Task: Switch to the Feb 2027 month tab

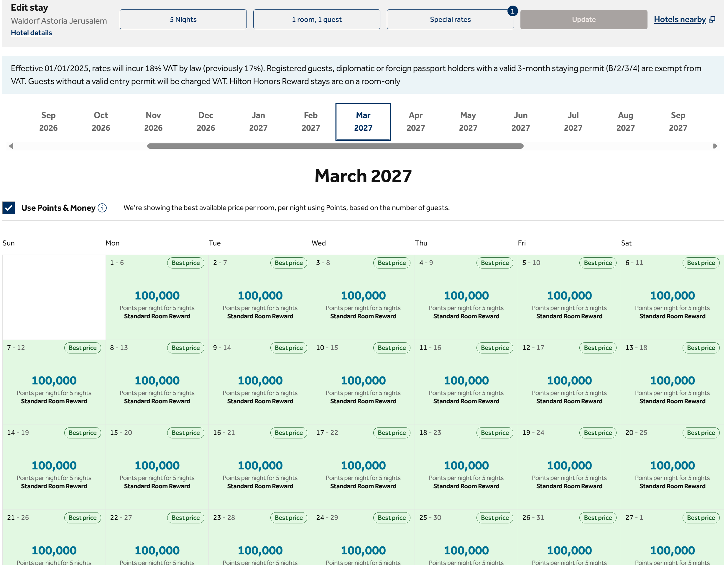Action: (x=310, y=122)
